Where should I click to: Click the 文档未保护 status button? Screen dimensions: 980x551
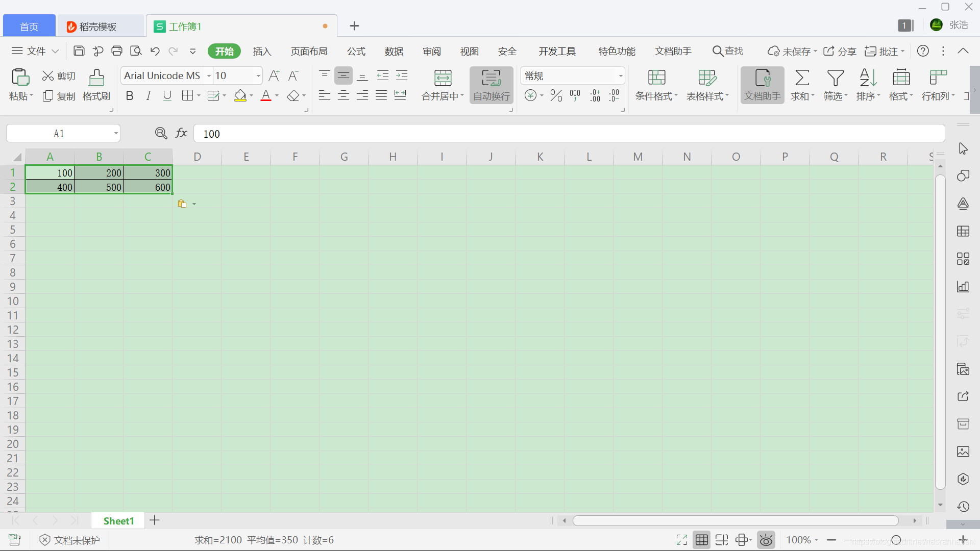[70, 540]
